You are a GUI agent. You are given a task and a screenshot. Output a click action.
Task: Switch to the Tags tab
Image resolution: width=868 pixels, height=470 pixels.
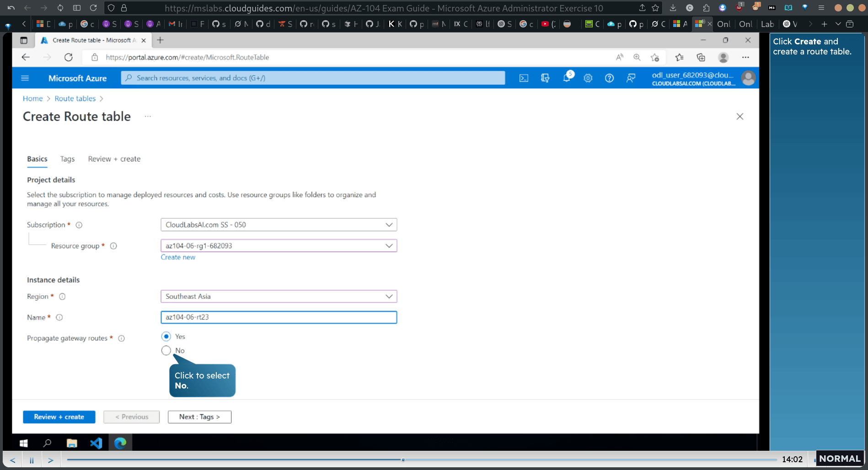tap(67, 159)
